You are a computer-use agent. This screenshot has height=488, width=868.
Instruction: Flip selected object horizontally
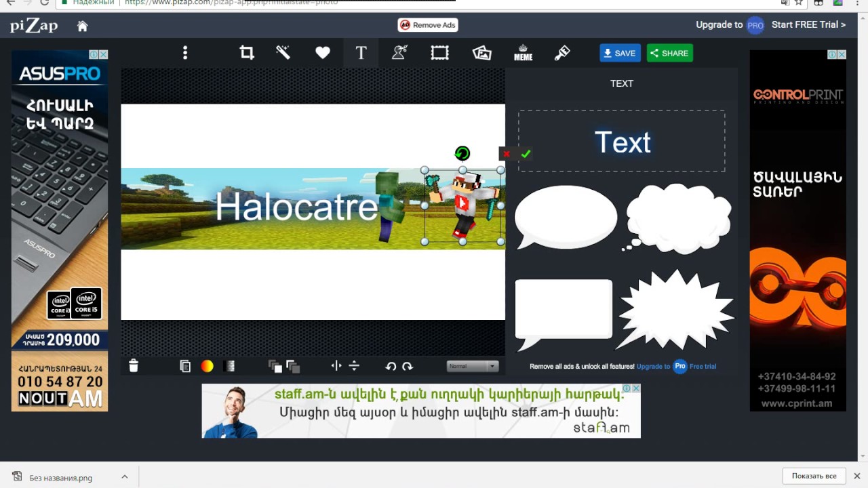tap(336, 365)
